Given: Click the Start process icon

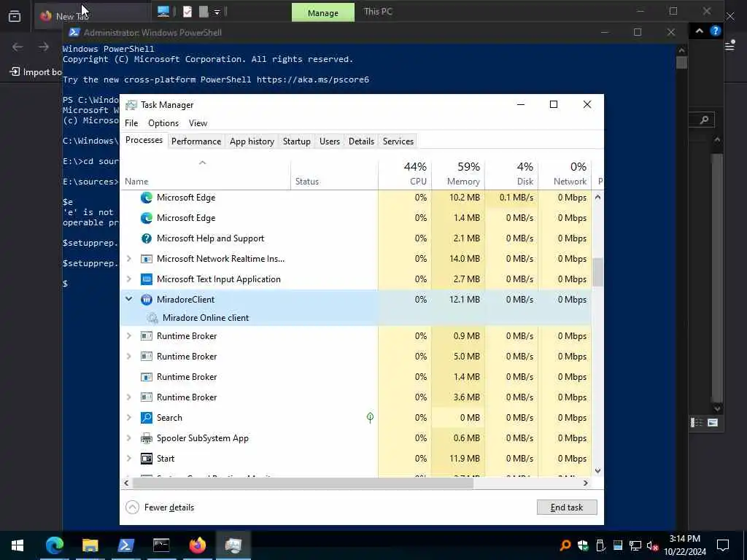Looking at the screenshot, I should (146, 459).
